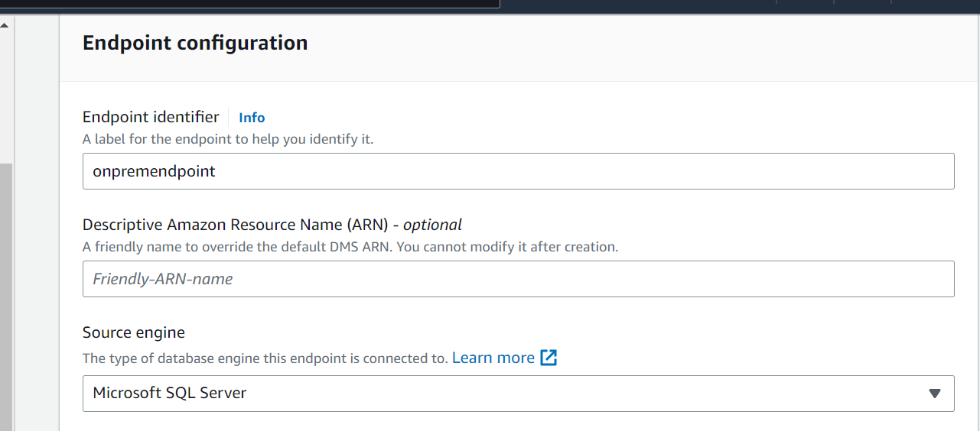Click the Endpoint configuration heading
Screen dimensions: 980x431
(x=195, y=43)
